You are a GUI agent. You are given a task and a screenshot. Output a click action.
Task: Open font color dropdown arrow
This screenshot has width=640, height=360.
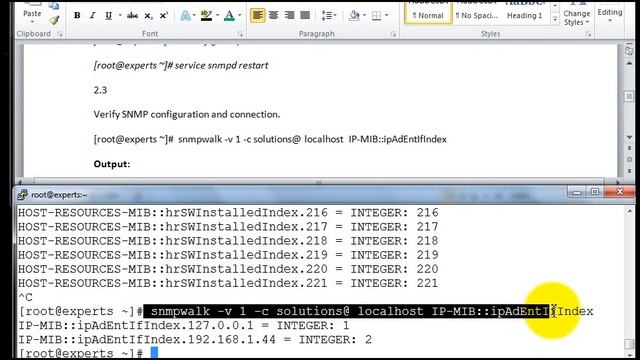pos(240,16)
